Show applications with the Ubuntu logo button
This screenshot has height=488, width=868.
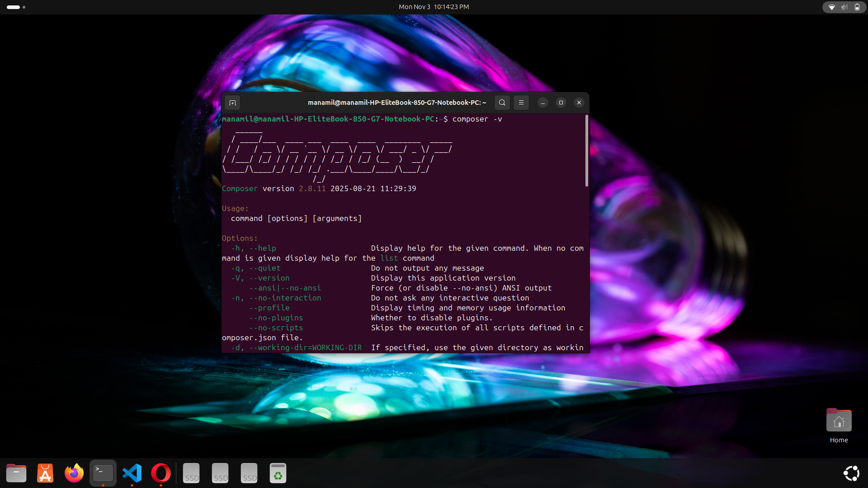click(x=851, y=473)
